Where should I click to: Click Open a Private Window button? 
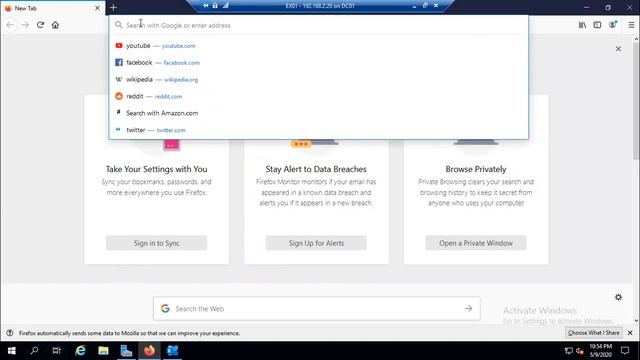click(x=476, y=243)
